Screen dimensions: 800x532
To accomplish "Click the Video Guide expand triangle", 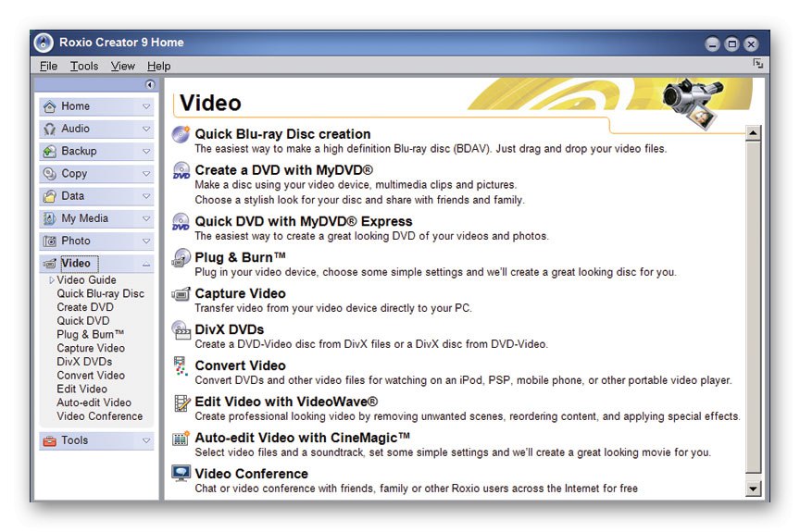I will click(x=52, y=280).
